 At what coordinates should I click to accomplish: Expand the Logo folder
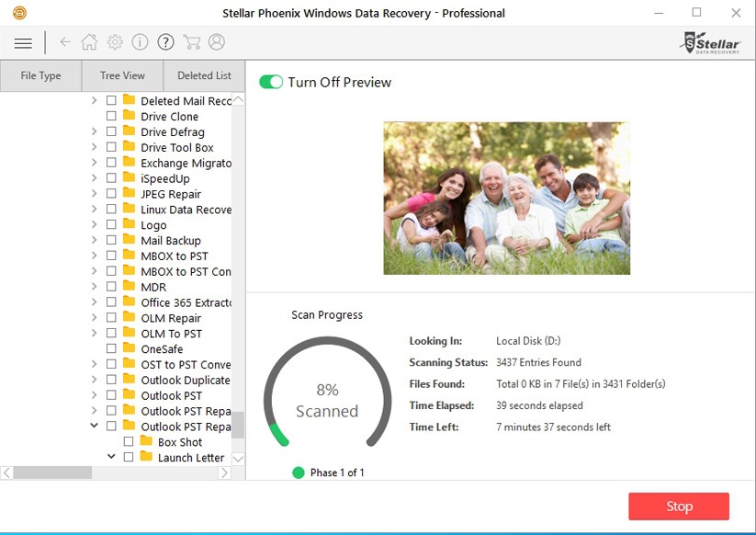[x=94, y=224]
